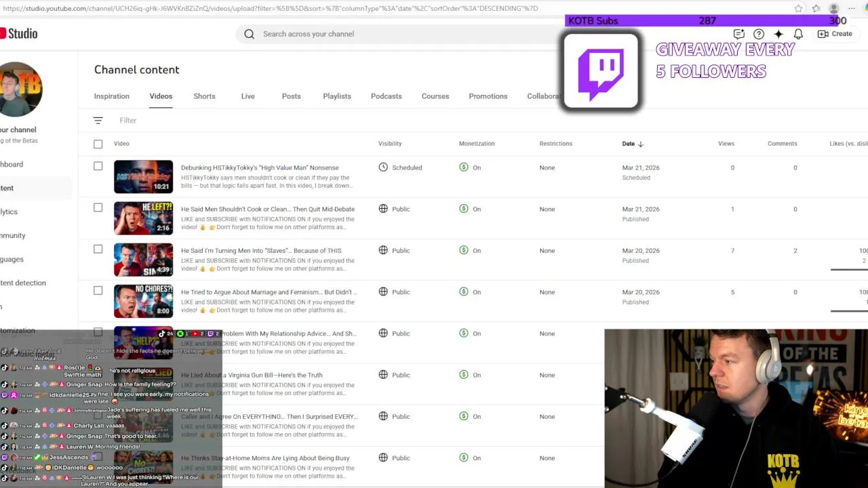Click the Visibility column header
This screenshot has height=488, width=868.
tap(390, 144)
